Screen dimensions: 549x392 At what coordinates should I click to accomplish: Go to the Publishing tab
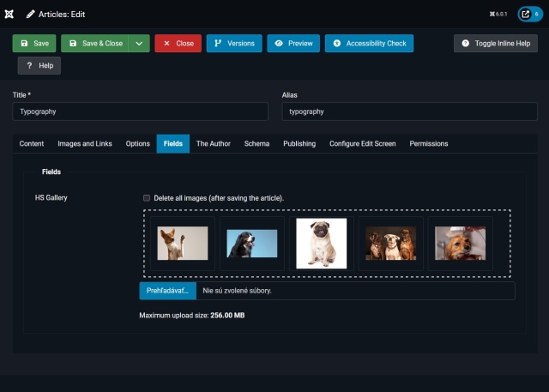pyautogui.click(x=299, y=144)
